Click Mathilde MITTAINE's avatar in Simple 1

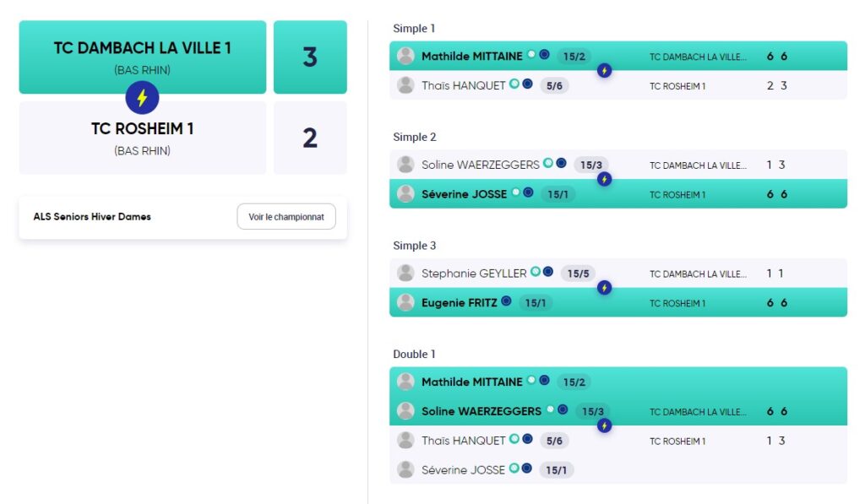(x=406, y=56)
